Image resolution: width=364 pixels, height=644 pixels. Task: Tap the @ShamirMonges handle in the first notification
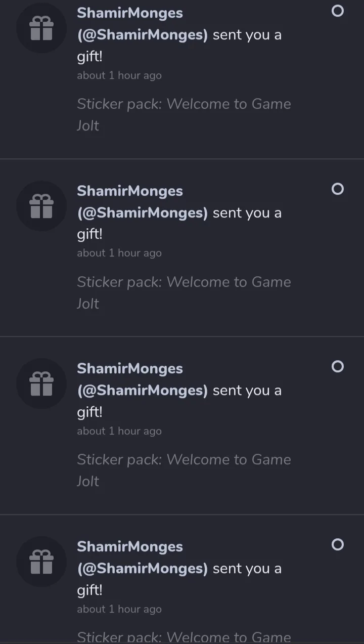pos(142,35)
